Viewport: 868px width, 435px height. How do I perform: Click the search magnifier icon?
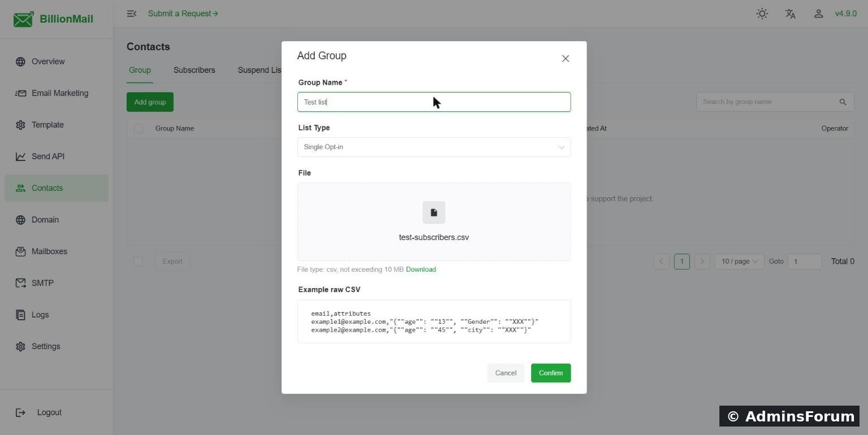(x=843, y=102)
